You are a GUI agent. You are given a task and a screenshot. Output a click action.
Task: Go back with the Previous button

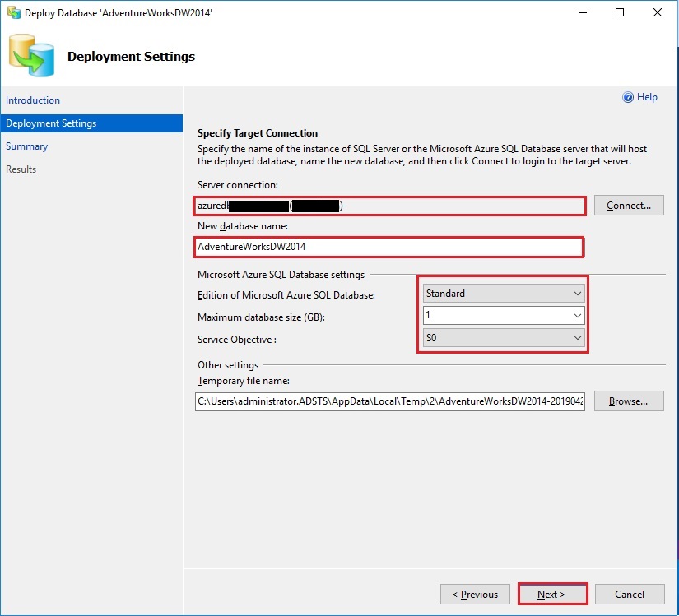(x=475, y=595)
